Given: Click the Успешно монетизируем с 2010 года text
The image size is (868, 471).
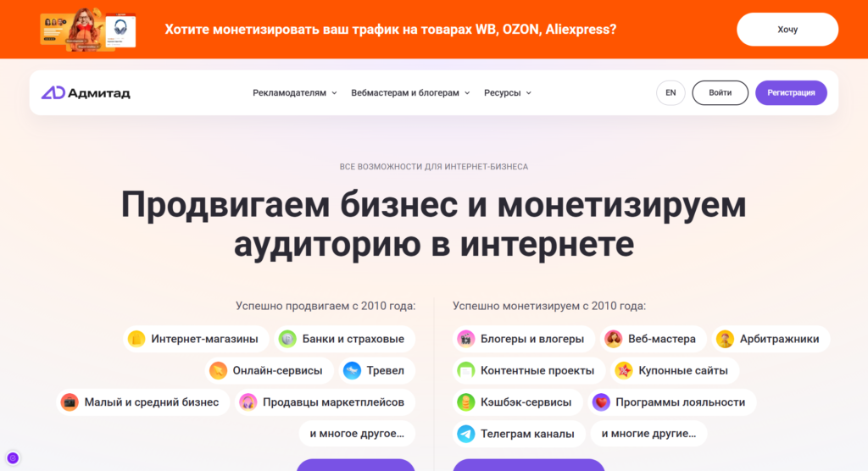Looking at the screenshot, I should (x=549, y=306).
